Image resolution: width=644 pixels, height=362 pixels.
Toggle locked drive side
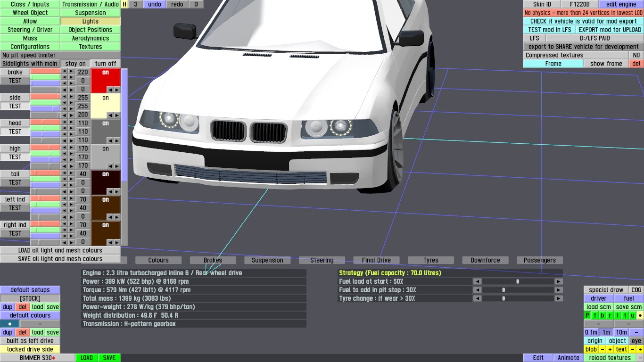click(30, 349)
